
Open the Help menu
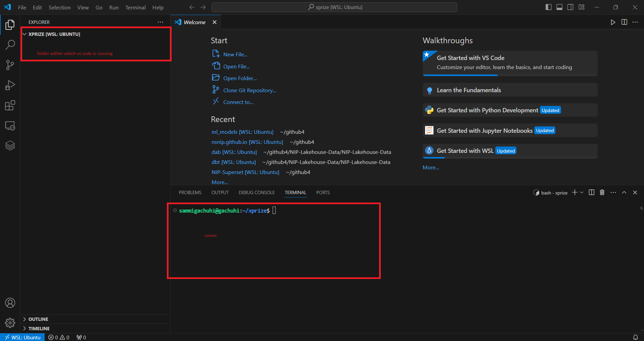[158, 7]
